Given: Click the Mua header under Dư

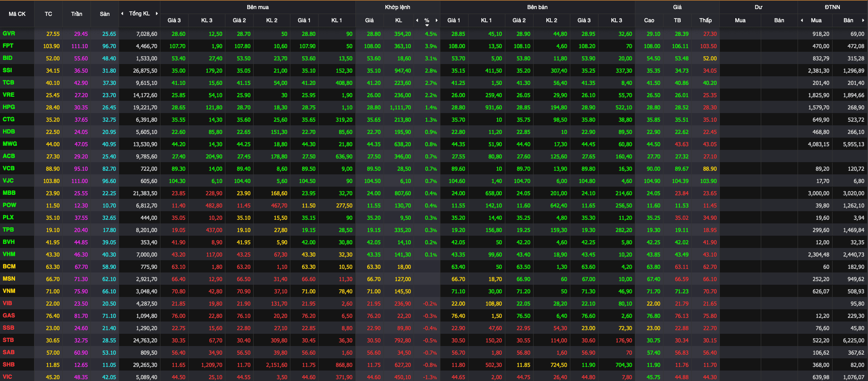Looking at the screenshot, I should 740,20.
